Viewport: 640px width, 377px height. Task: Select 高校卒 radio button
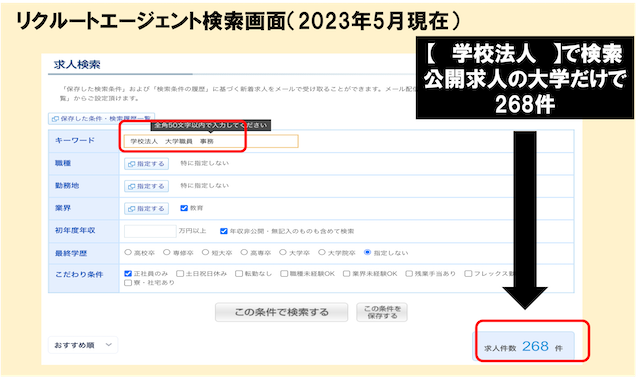(128, 253)
